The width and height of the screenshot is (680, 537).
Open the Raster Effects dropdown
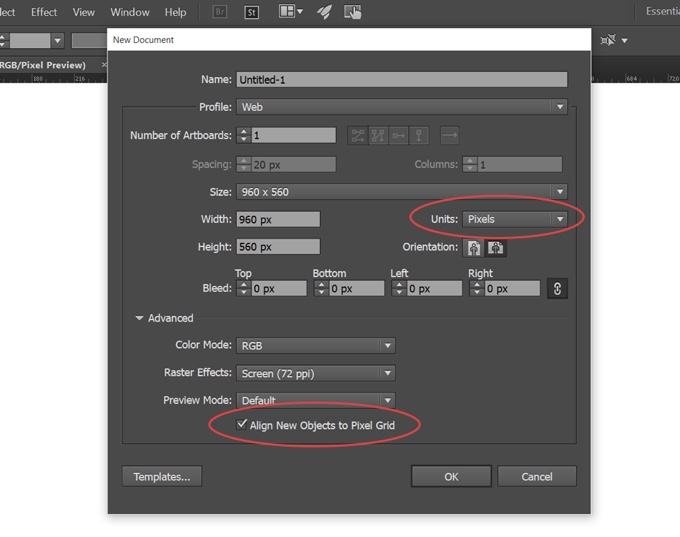click(316, 373)
